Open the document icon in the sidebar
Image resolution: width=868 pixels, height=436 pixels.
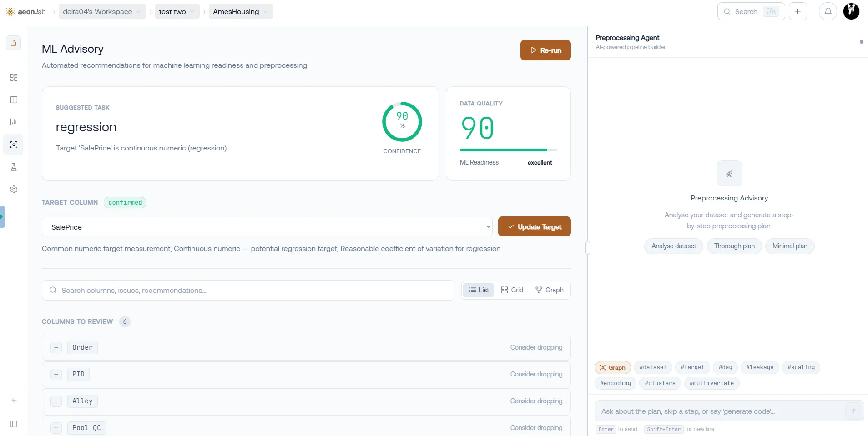point(14,43)
